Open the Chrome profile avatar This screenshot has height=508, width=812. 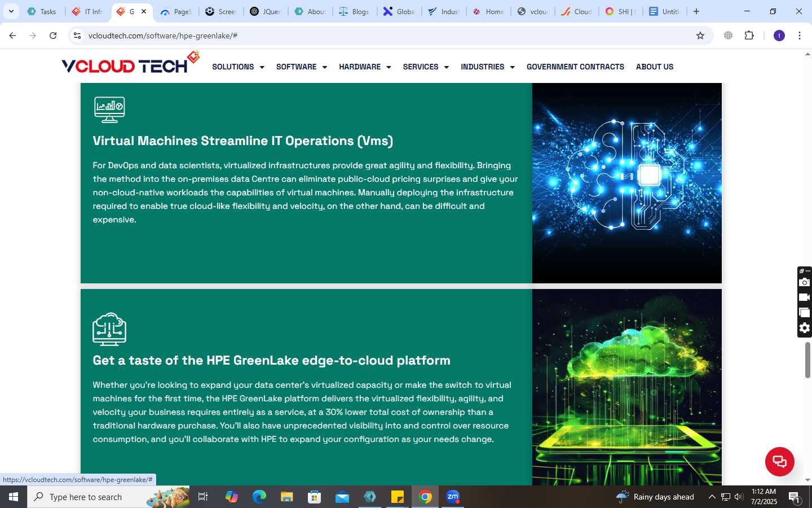click(779, 36)
